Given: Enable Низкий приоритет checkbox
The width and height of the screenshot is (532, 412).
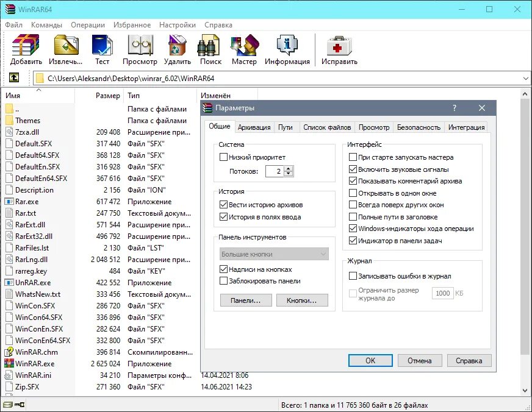Looking at the screenshot, I should 223,157.
